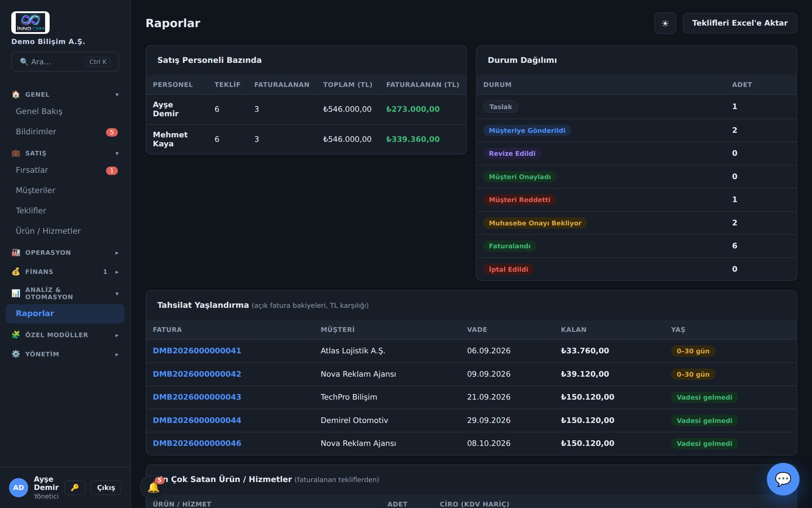Viewport: 812px width, 508px height.
Task: Open invoice link DMB2026000000041
Action: (197, 351)
